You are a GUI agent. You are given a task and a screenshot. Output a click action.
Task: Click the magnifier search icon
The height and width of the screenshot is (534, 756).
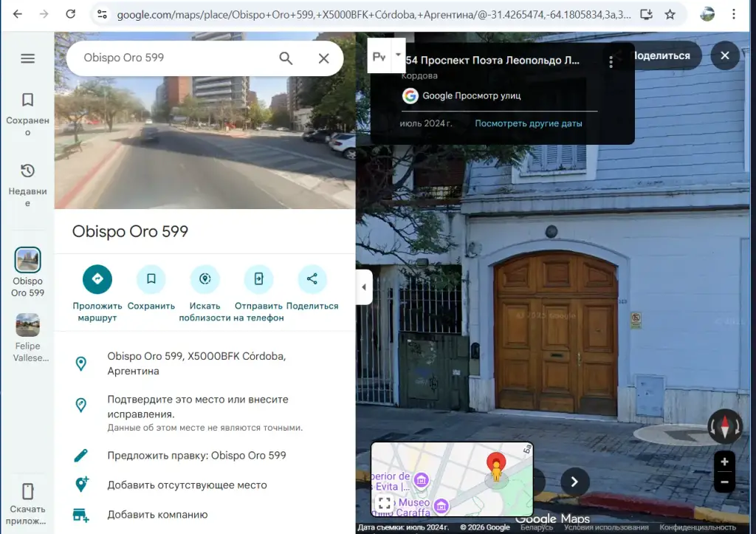286,58
